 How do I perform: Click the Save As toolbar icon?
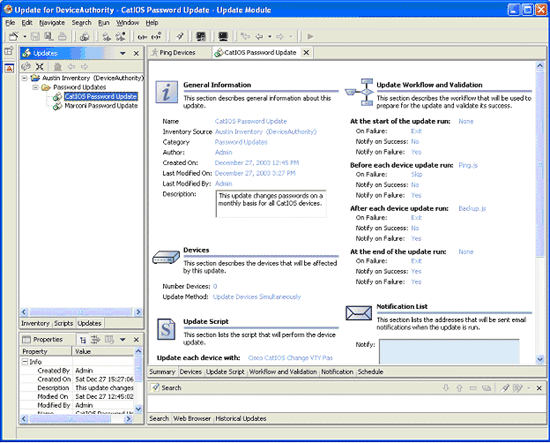[x=48, y=36]
